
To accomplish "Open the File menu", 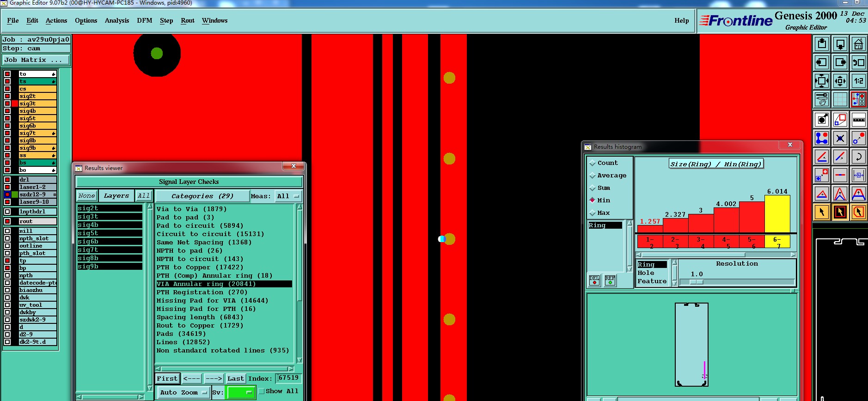I will [x=13, y=21].
